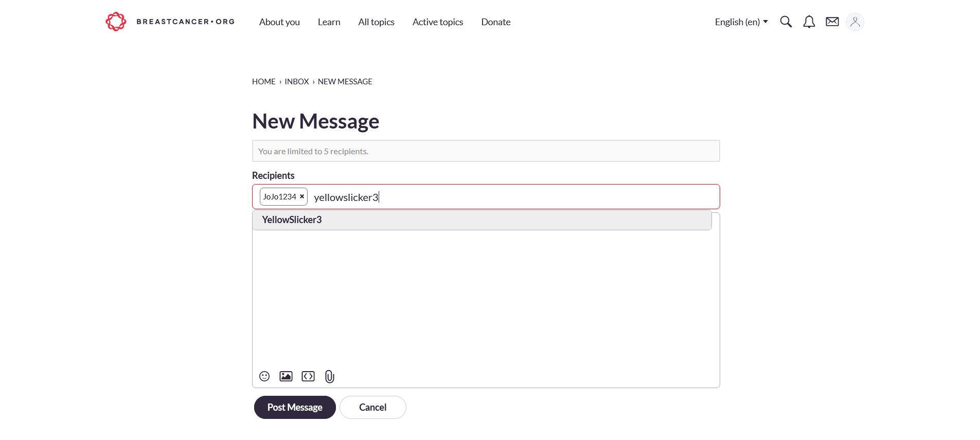Click the Breastcancer.org logo

[x=170, y=22]
